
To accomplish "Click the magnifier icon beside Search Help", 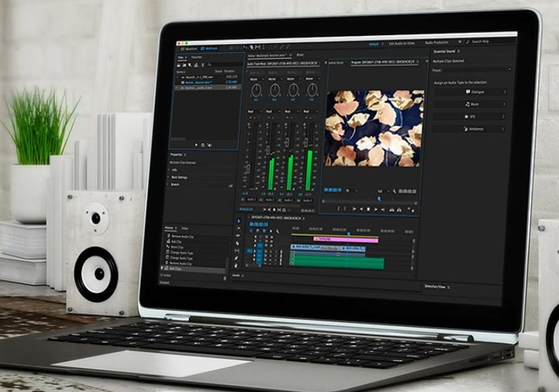I will (468, 42).
